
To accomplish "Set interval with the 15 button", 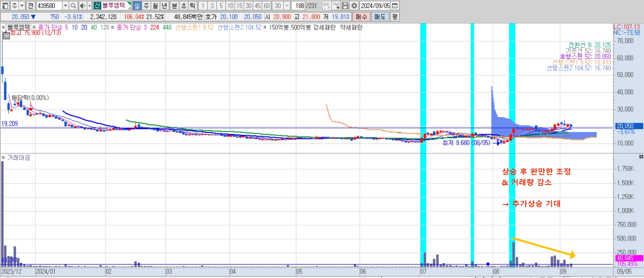I will 240,6.
